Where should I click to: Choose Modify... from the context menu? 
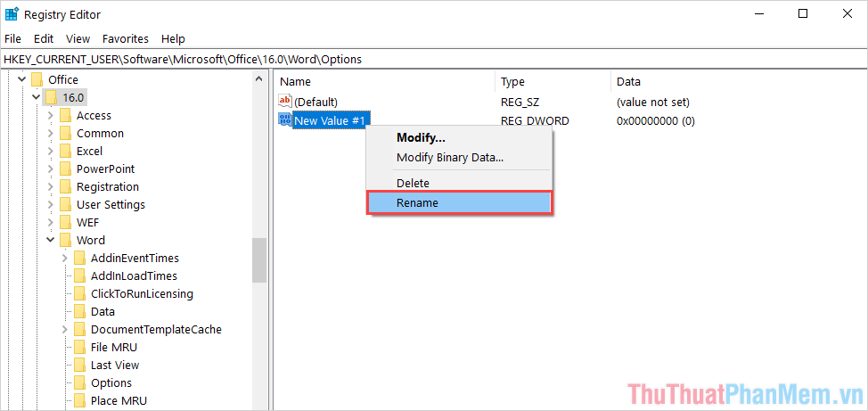(459, 137)
